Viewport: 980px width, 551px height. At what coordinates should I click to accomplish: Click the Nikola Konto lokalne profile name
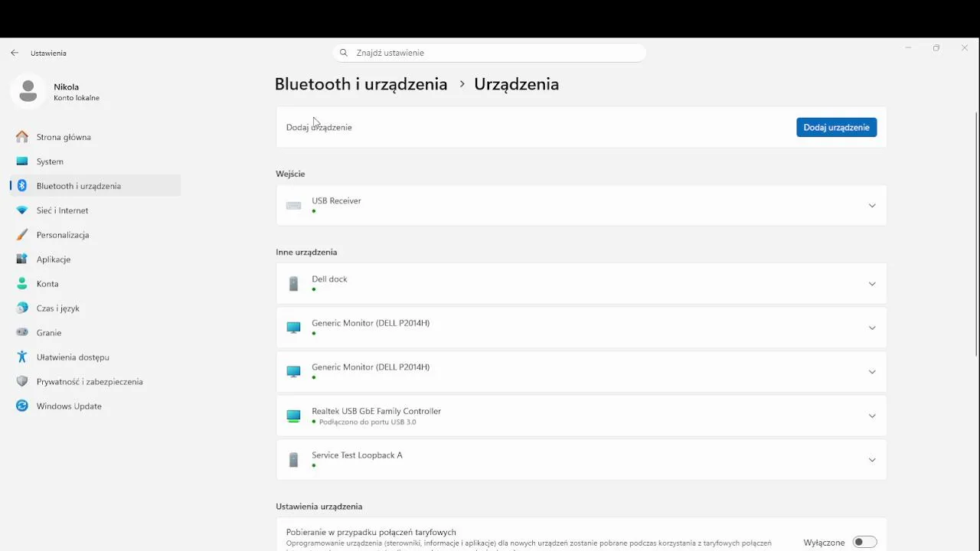tap(77, 92)
